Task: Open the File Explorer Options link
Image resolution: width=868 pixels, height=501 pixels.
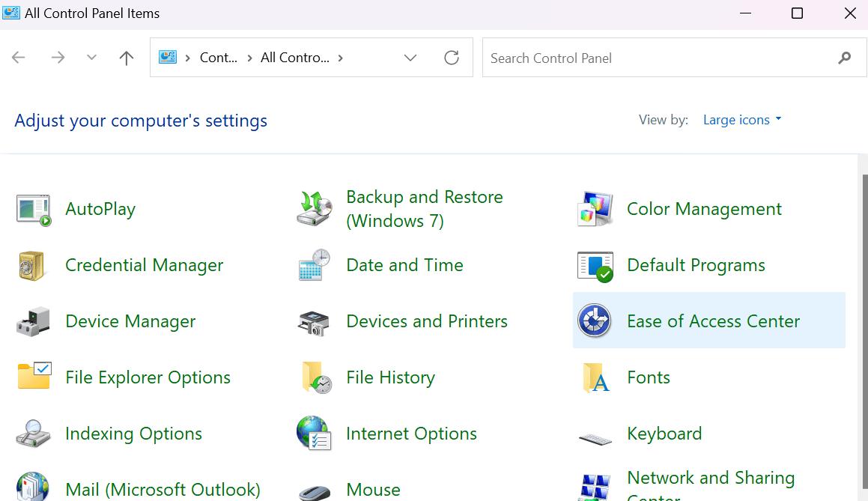Action: [x=148, y=377]
